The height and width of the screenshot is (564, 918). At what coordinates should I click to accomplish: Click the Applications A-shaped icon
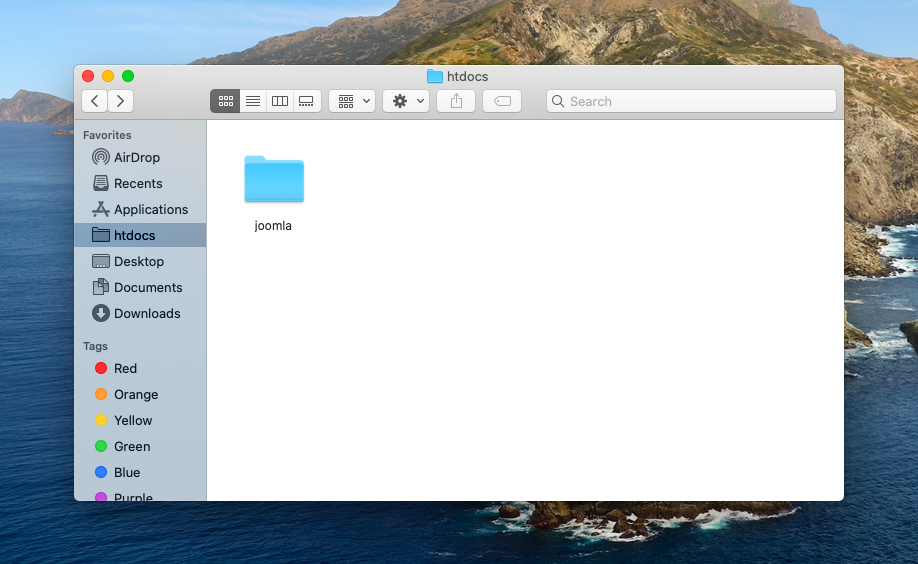tap(101, 209)
